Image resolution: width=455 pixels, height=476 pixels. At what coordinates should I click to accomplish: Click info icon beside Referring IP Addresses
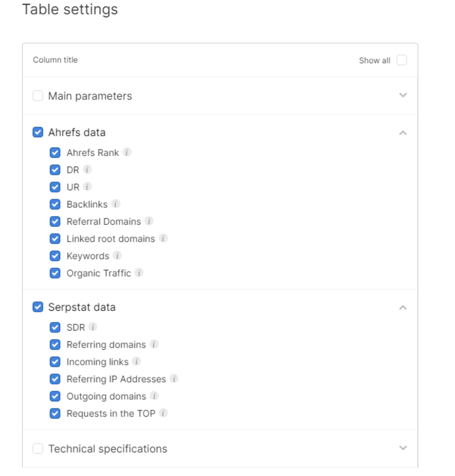point(174,379)
